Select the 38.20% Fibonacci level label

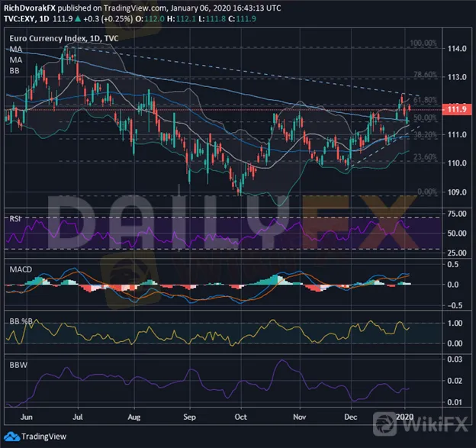pyautogui.click(x=426, y=134)
